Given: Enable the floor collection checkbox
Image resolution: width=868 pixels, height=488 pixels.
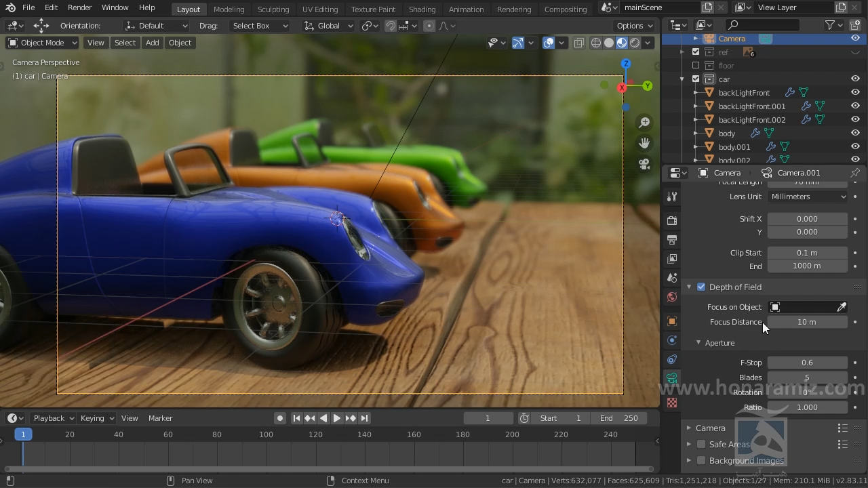Looking at the screenshot, I should [696, 66].
